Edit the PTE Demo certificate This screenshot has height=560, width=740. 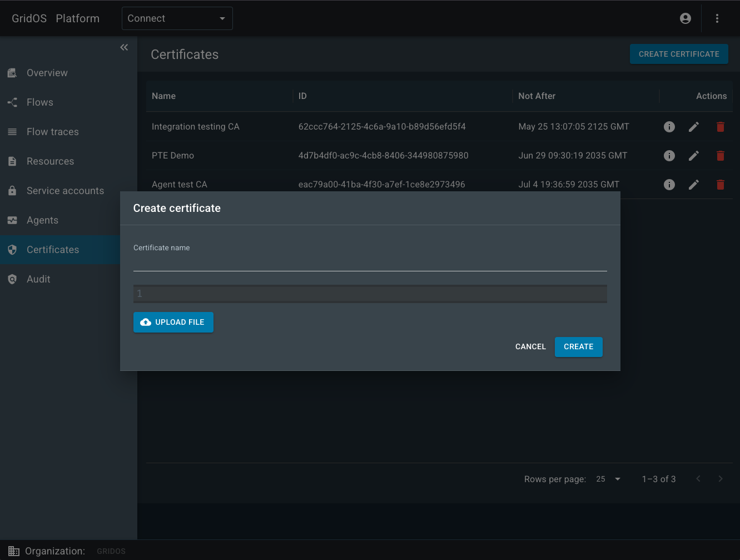click(x=694, y=156)
